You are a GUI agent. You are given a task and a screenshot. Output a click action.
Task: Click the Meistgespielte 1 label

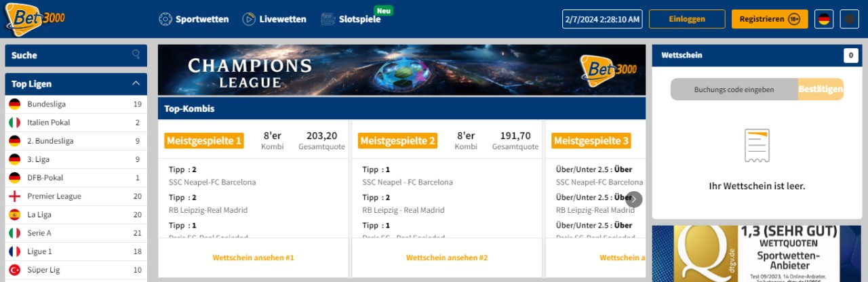(x=204, y=141)
